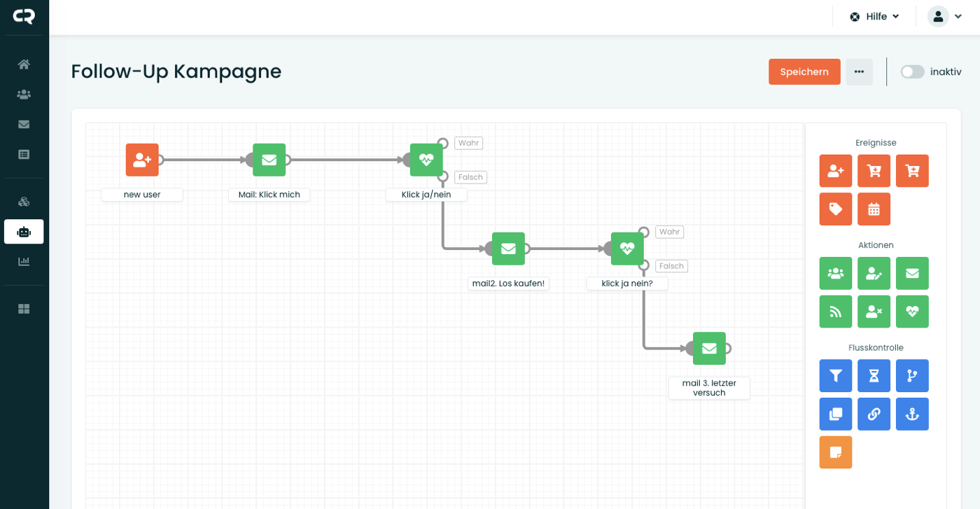Select the 'Mail: Klick mich' mail node
The height and width of the screenshot is (509, 980).
point(269,160)
